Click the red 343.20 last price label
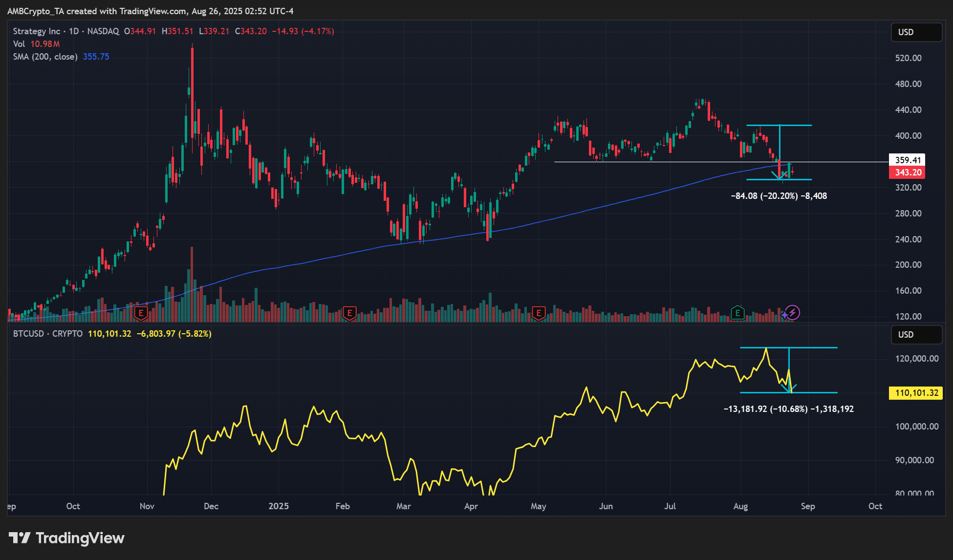Screen dimensions: 953x560 tap(908, 172)
